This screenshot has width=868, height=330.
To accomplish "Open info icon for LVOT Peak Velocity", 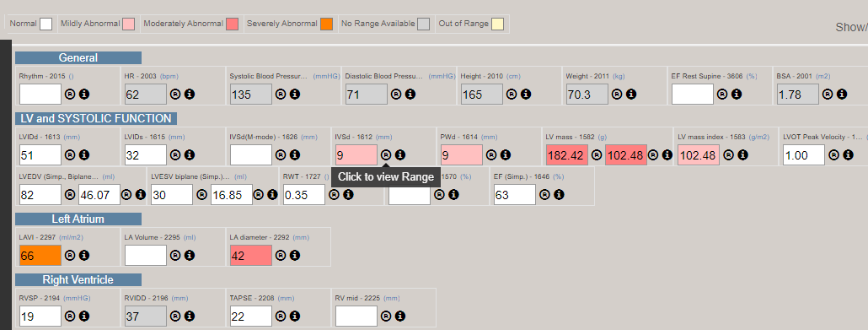I will 848,155.
